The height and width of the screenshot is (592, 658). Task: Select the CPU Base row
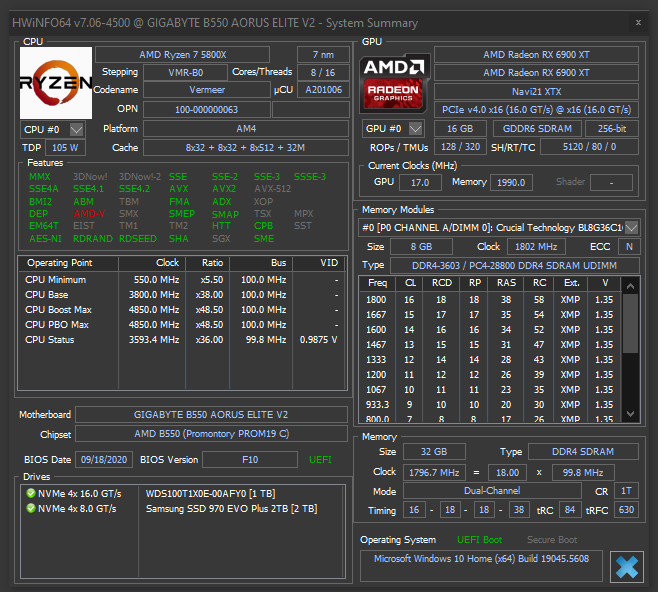point(182,295)
